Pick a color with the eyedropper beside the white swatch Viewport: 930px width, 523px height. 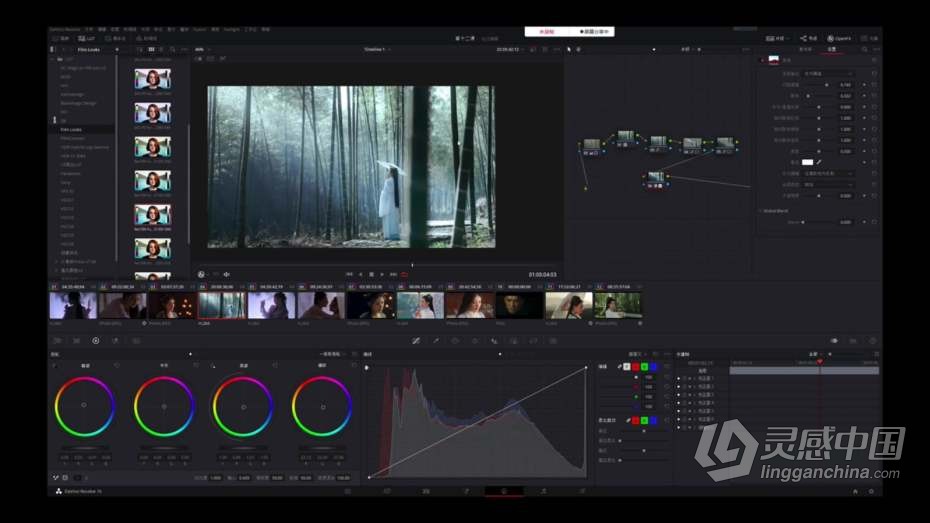pos(819,162)
